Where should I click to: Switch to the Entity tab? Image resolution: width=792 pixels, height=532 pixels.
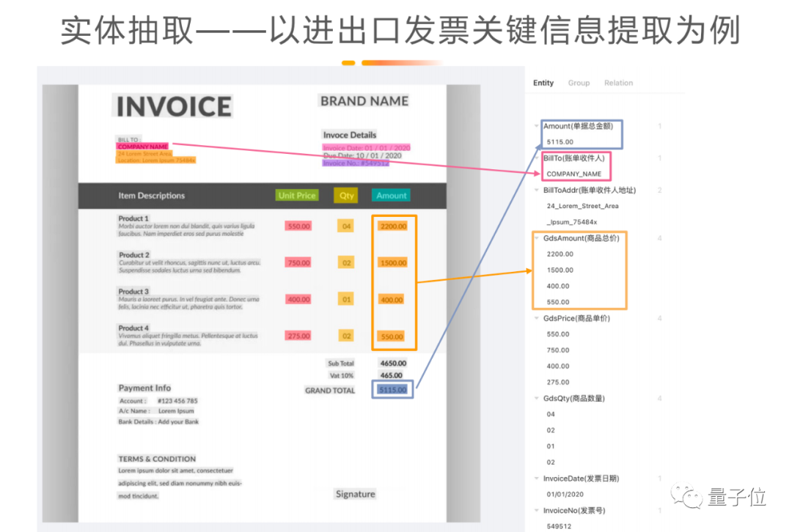coord(543,83)
